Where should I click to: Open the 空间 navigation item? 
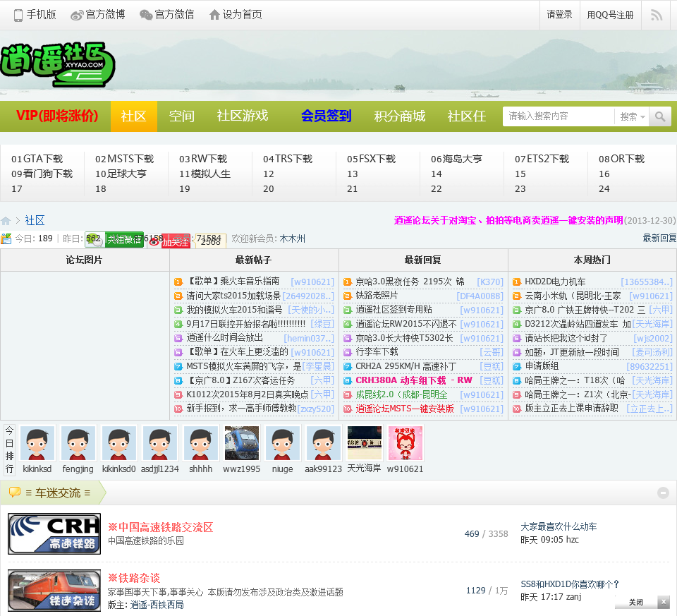tap(181, 116)
